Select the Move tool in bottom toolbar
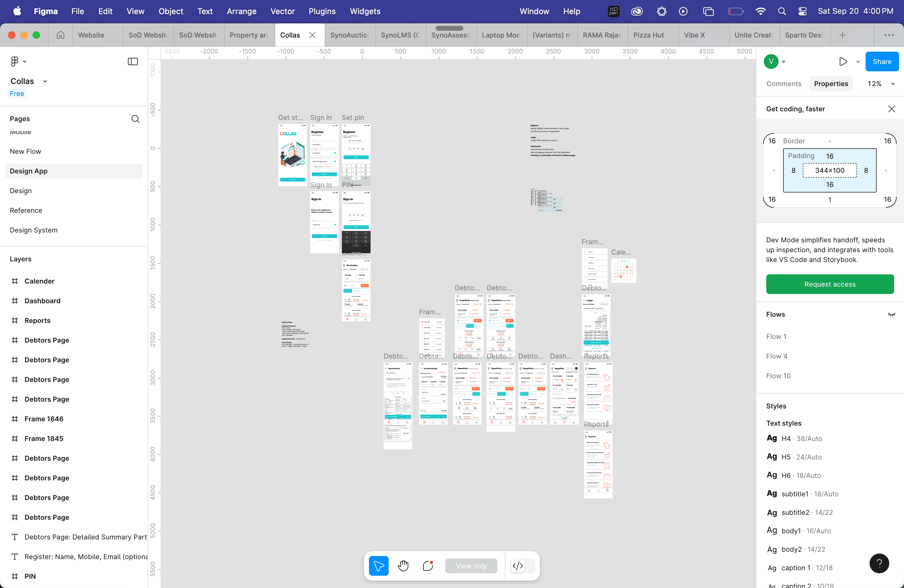 coord(378,566)
